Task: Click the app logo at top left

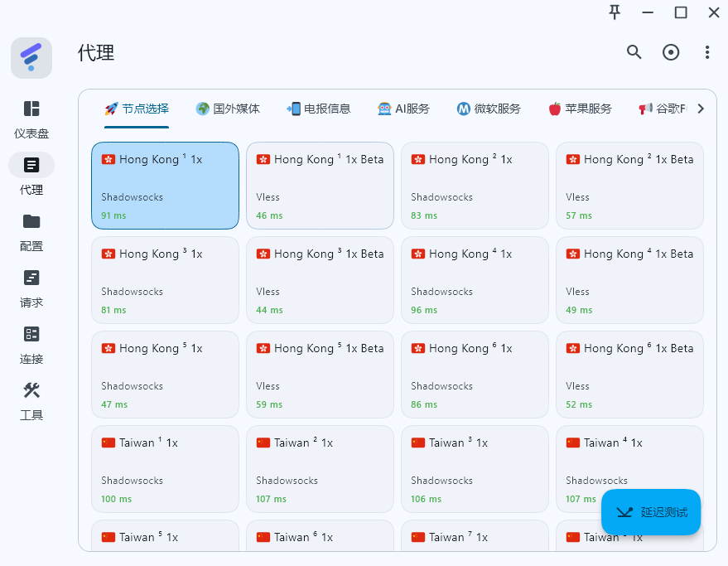Action: click(31, 58)
